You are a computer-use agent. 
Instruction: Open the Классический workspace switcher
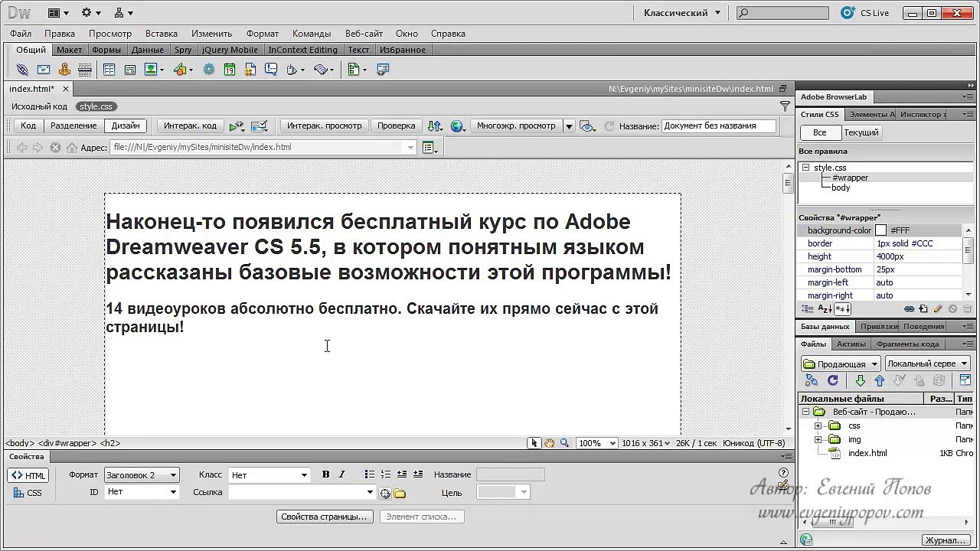pyautogui.click(x=682, y=12)
